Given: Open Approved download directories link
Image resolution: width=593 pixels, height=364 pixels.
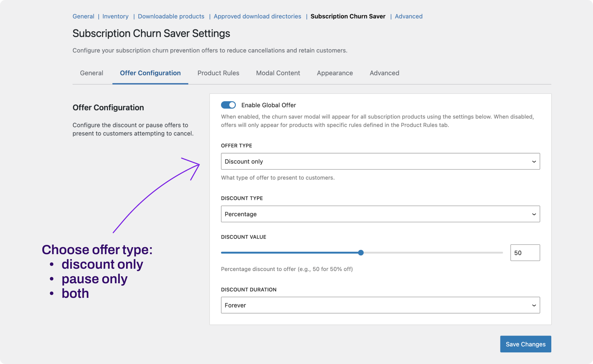Looking at the screenshot, I should click(257, 17).
